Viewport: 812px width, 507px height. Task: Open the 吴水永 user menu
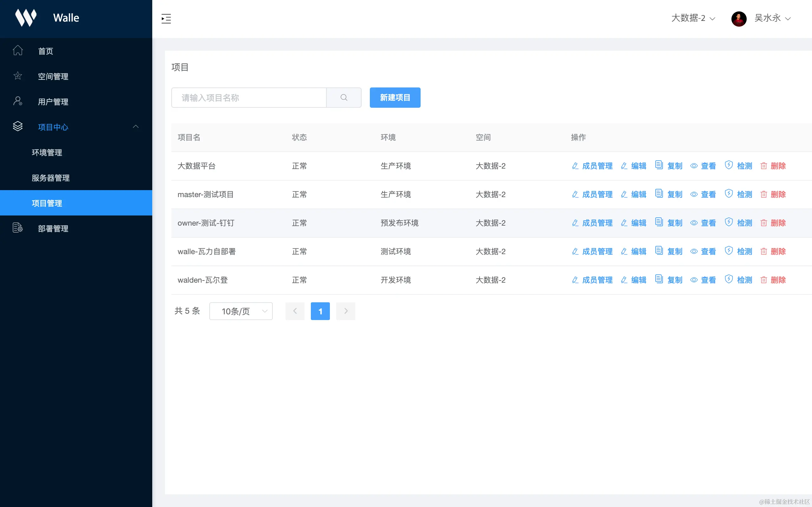click(772, 18)
